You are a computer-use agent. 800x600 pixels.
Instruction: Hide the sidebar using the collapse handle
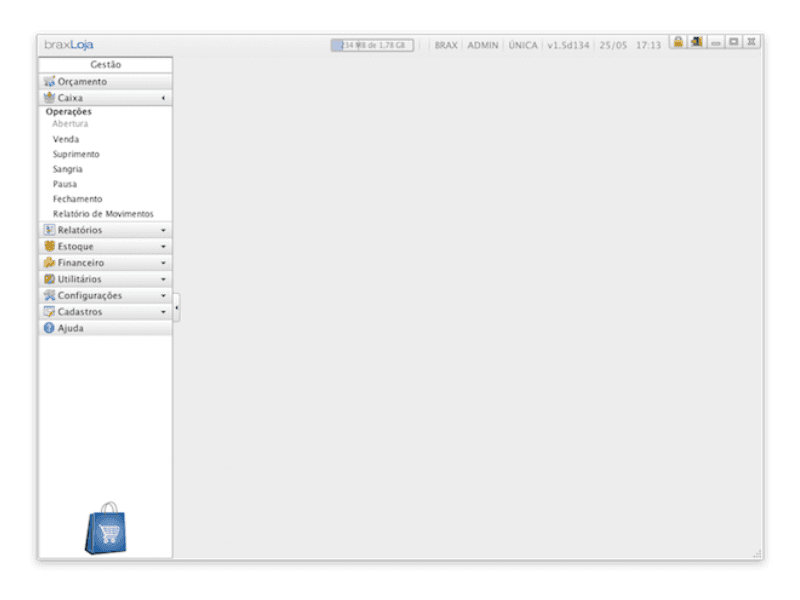tap(176, 308)
